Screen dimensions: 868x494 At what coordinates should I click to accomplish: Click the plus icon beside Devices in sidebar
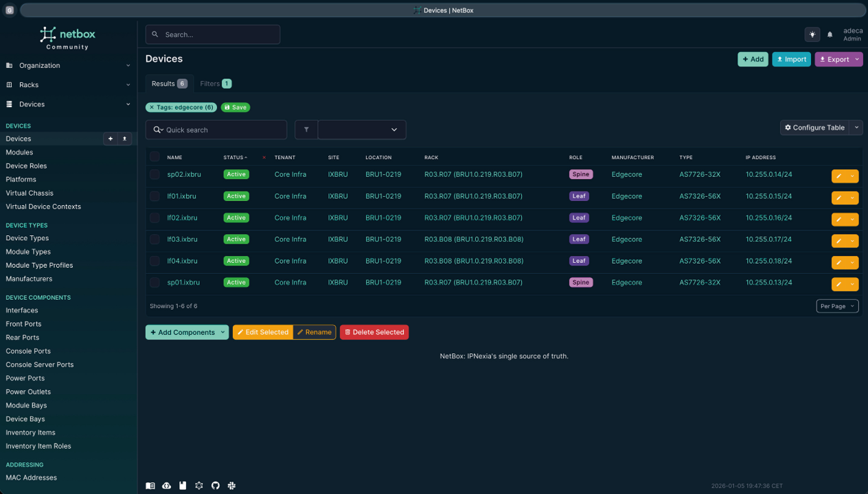point(110,139)
